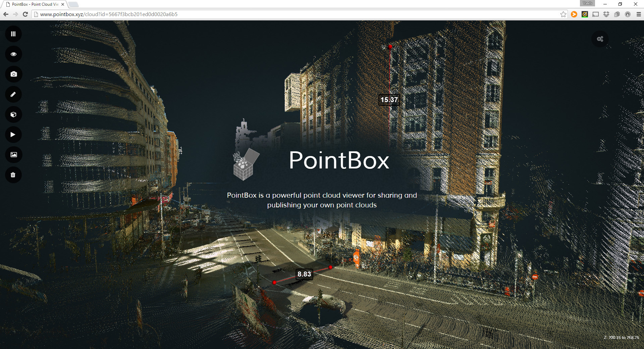The width and height of the screenshot is (644, 349).
Task: Click the orange play extension icon
Action: pyautogui.click(x=574, y=14)
